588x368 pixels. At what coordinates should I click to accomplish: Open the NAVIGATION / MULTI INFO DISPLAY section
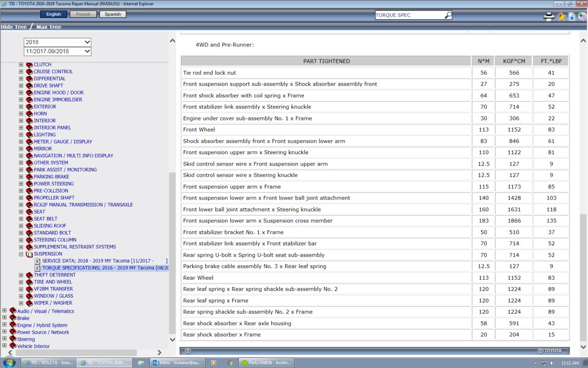pos(73,156)
